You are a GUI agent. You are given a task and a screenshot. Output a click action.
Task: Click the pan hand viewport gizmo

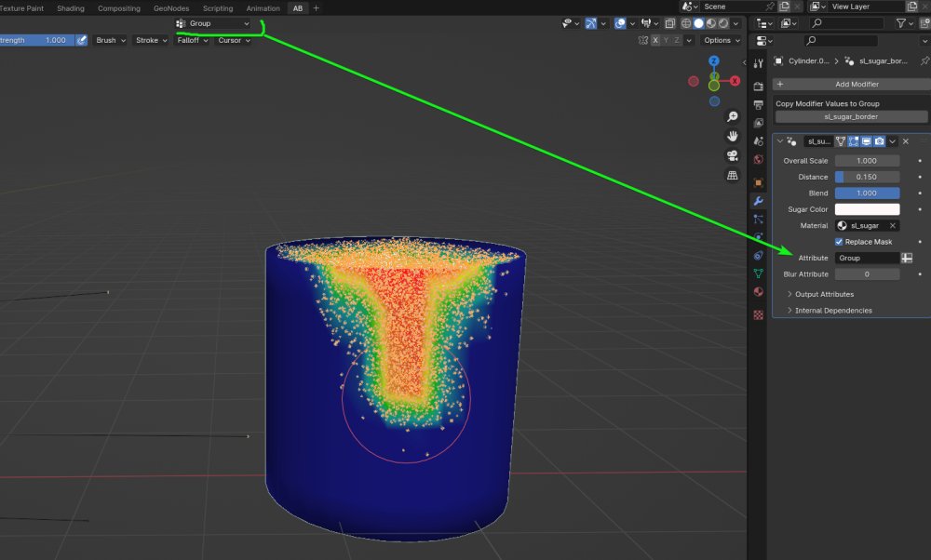point(733,136)
